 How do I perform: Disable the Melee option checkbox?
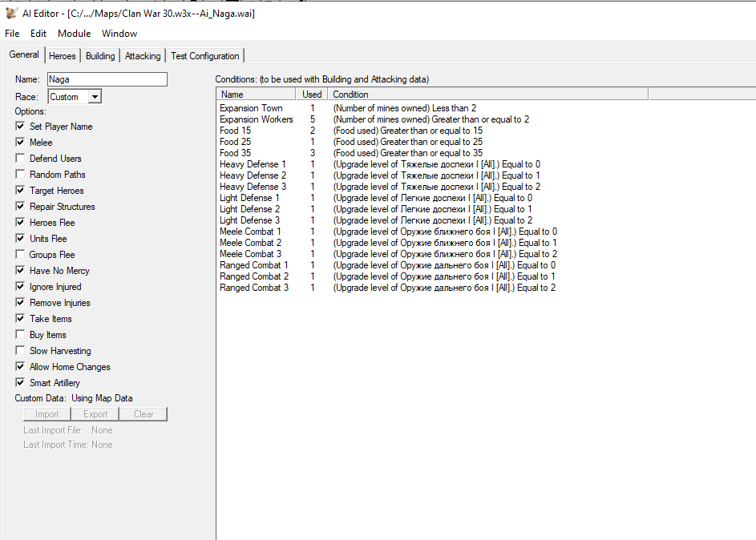pos(20,142)
